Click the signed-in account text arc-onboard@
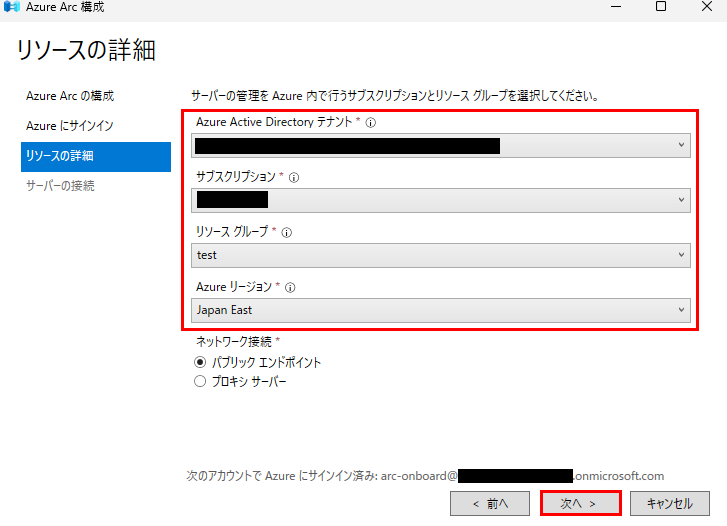Viewport: 727px width, 526px height. 419,476
